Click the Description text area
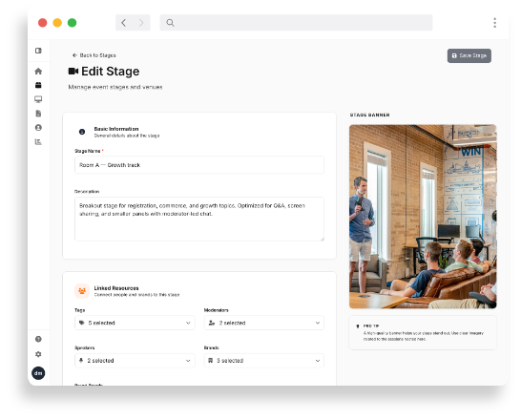 click(x=199, y=219)
